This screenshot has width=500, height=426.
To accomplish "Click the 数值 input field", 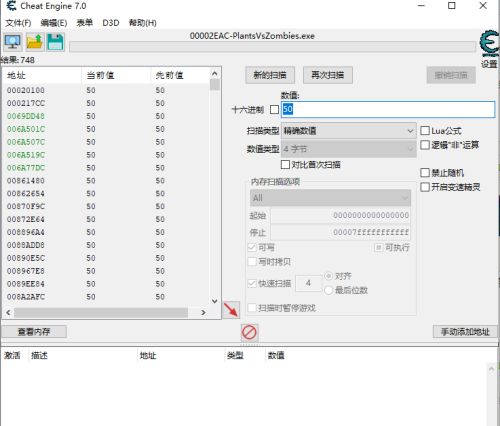I will pyautogui.click(x=388, y=109).
